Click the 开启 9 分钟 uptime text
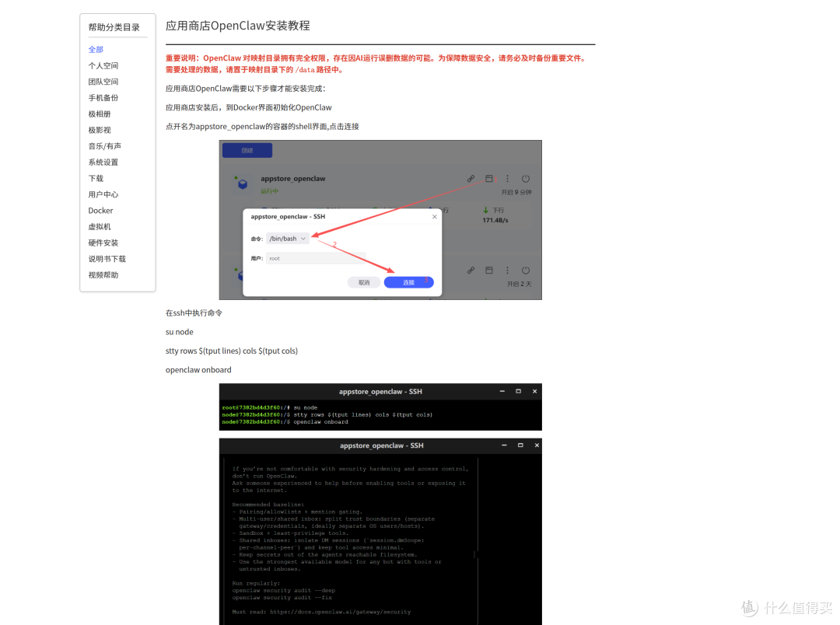Screen dimensions: 840x625 coord(516,192)
